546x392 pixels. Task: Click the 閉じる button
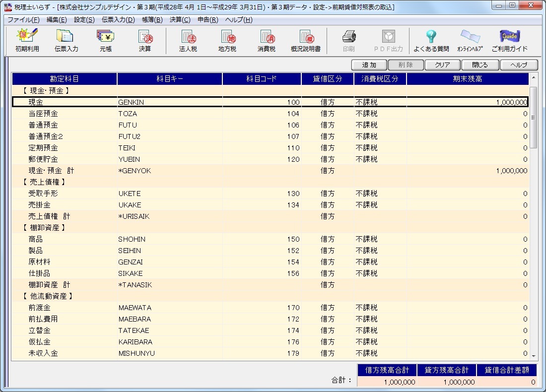[x=480, y=65]
